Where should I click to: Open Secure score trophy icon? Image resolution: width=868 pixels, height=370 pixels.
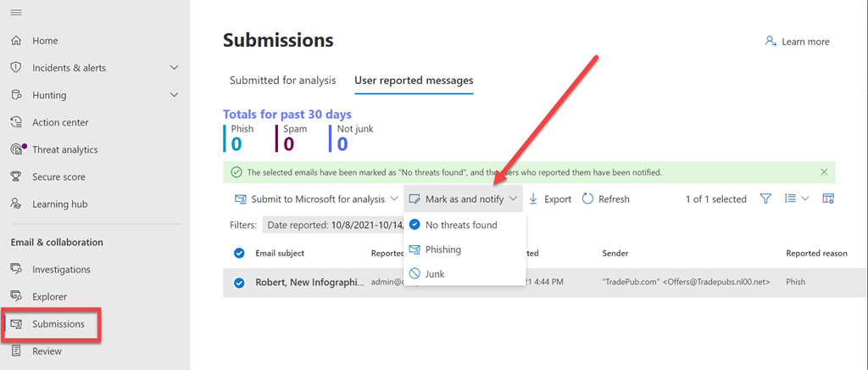(x=16, y=177)
